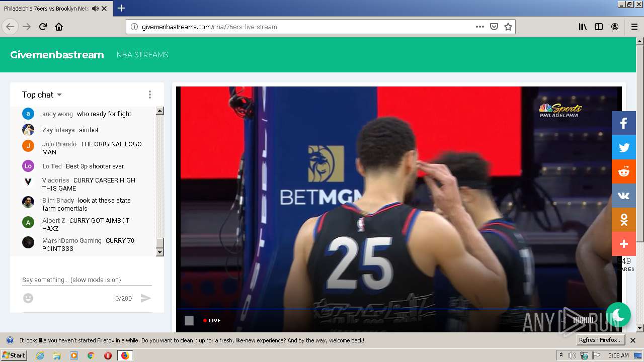Click the Refresh Firefox button
The height and width of the screenshot is (362, 644).
(601, 340)
